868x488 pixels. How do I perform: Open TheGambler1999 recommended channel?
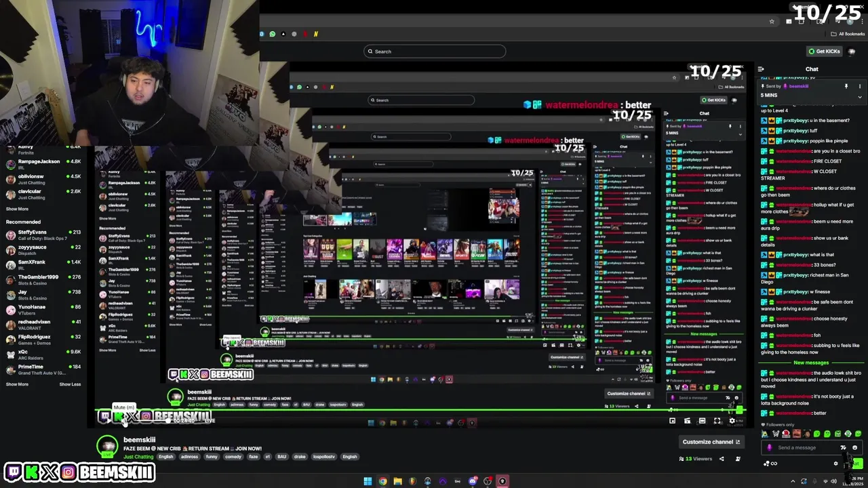click(44, 280)
